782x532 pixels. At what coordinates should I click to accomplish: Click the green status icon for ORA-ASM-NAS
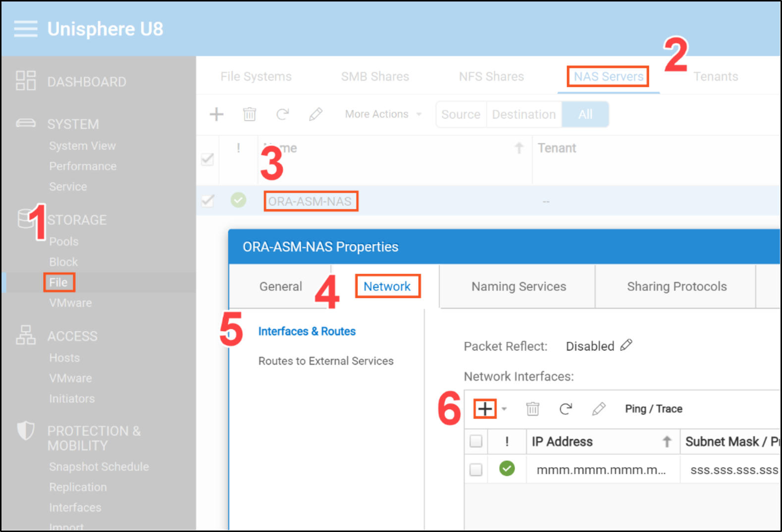coord(238,200)
